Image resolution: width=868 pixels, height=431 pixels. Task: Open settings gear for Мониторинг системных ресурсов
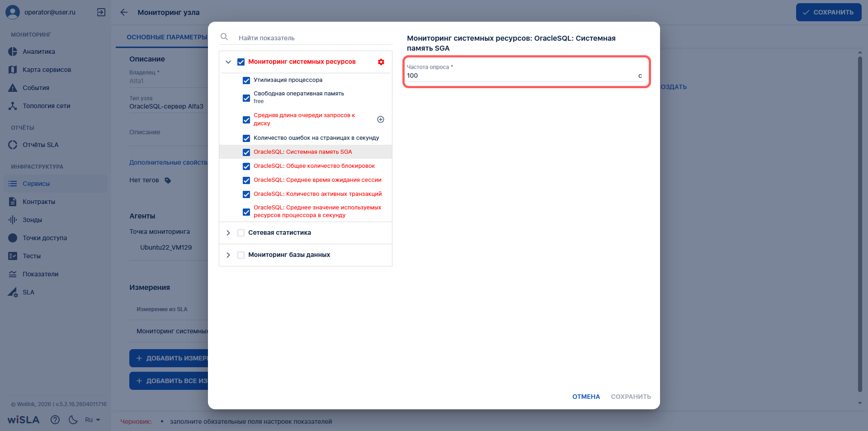pos(381,62)
